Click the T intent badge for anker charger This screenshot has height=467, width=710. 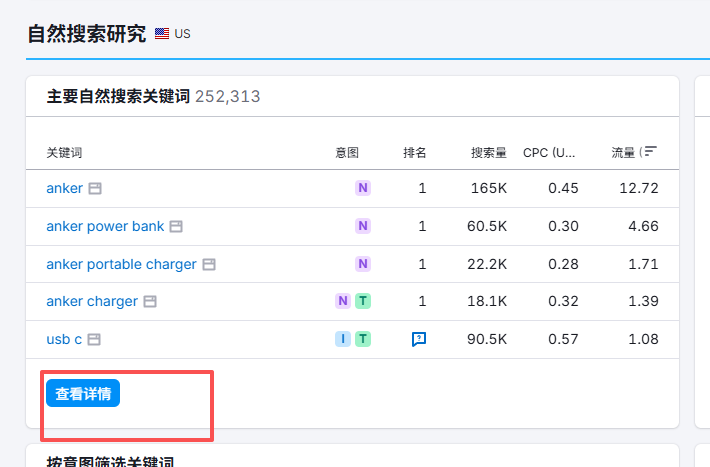[x=363, y=301]
